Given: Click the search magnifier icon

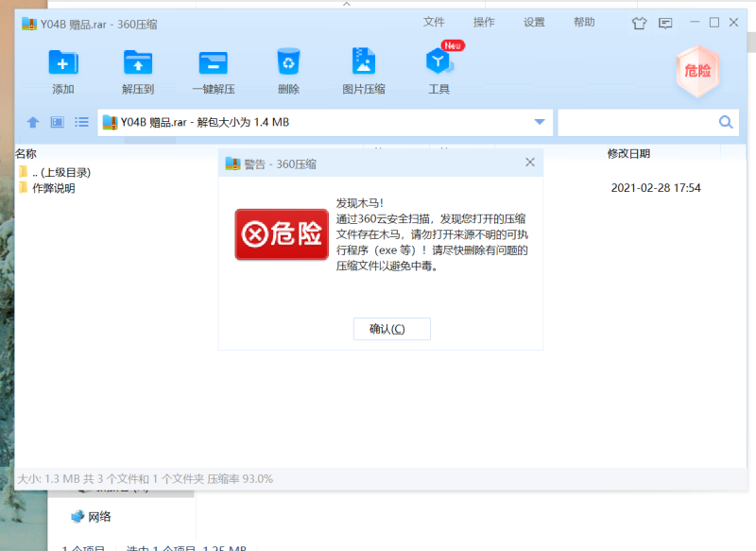Looking at the screenshot, I should click(x=726, y=122).
